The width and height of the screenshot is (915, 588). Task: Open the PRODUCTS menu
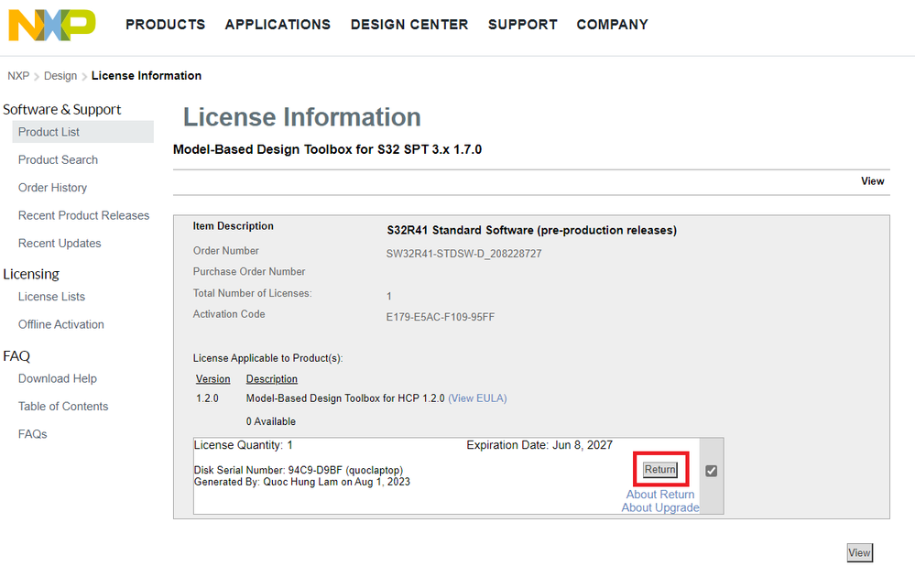pyautogui.click(x=166, y=25)
